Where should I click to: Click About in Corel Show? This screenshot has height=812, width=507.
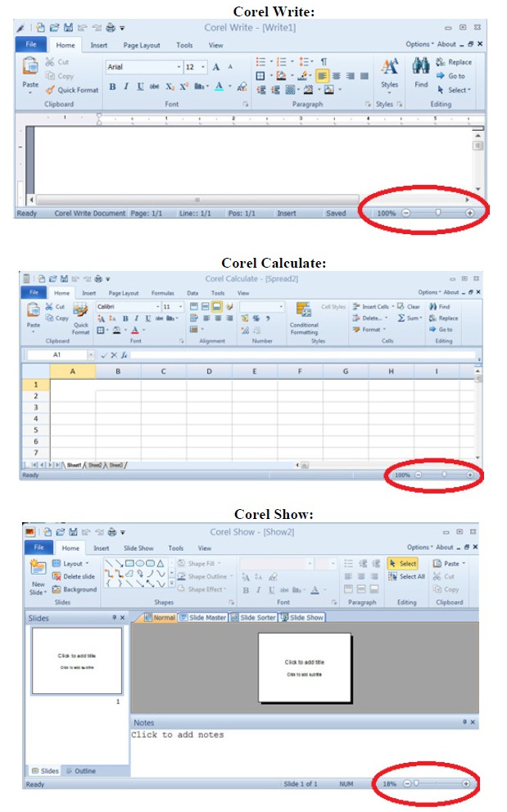[x=444, y=548]
